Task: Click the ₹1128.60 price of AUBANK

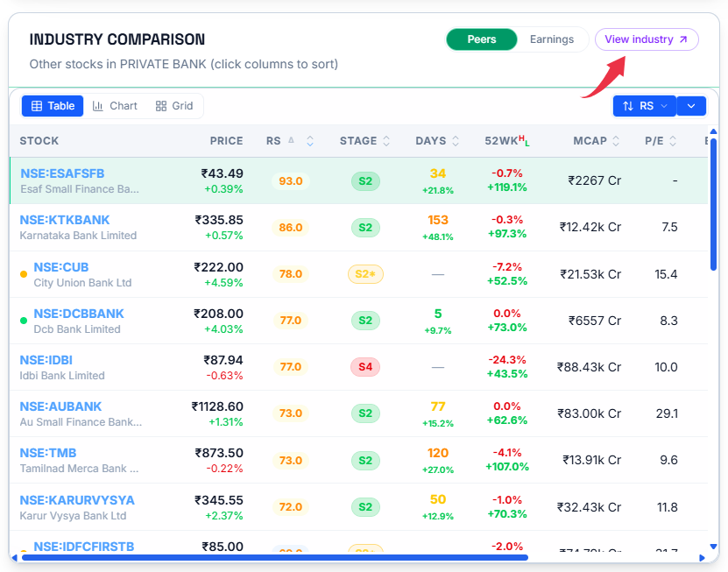Action: click(x=217, y=406)
